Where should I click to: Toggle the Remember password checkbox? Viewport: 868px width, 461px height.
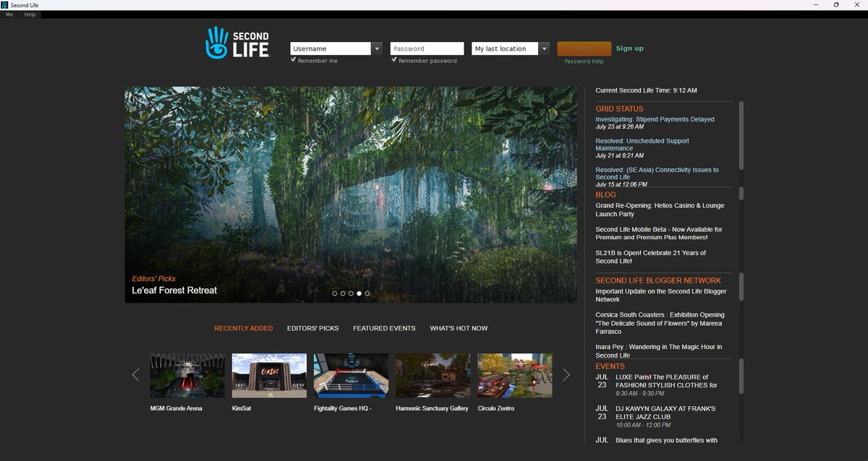393,60
